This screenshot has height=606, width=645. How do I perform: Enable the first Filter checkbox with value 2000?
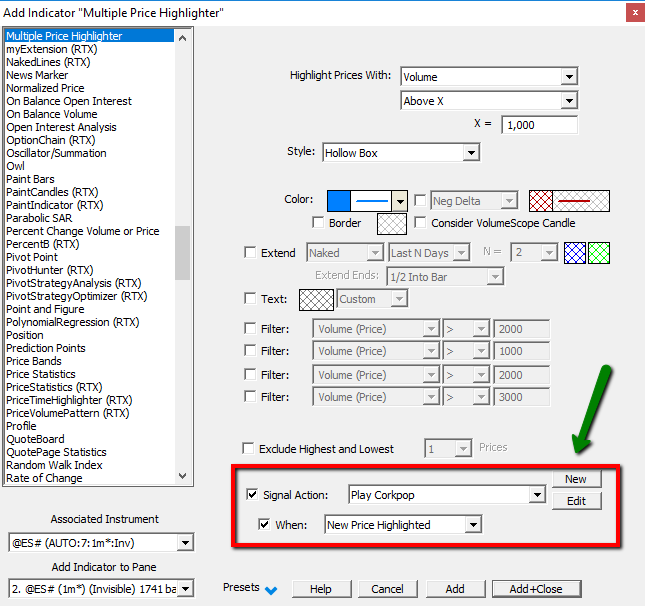(250, 328)
